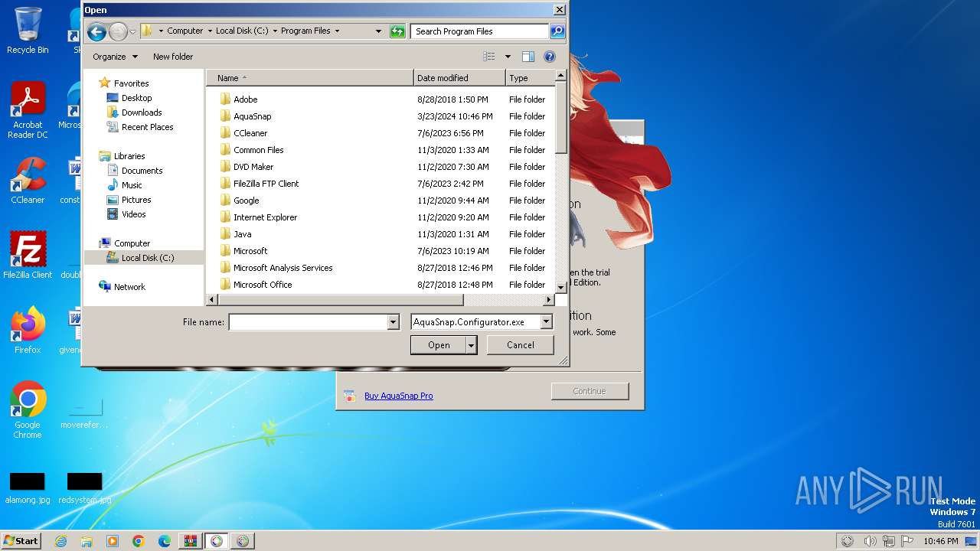The image size is (980, 551).
Task: Select Google Chrome desktop icon
Action: coord(28,410)
